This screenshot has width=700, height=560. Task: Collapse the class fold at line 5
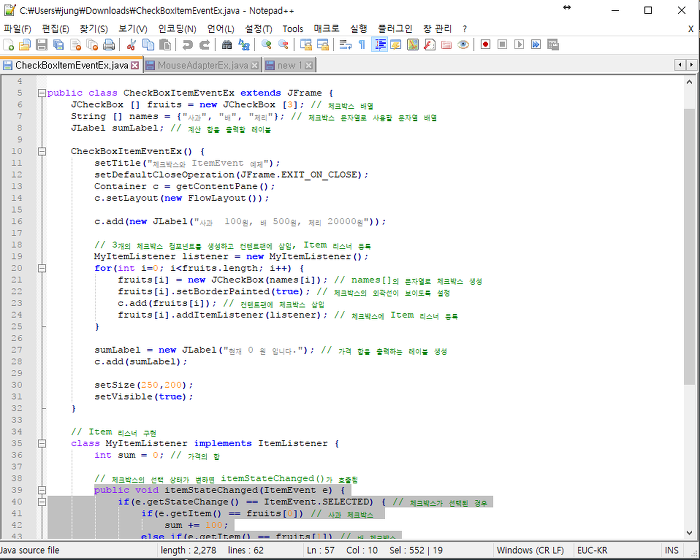click(42, 93)
